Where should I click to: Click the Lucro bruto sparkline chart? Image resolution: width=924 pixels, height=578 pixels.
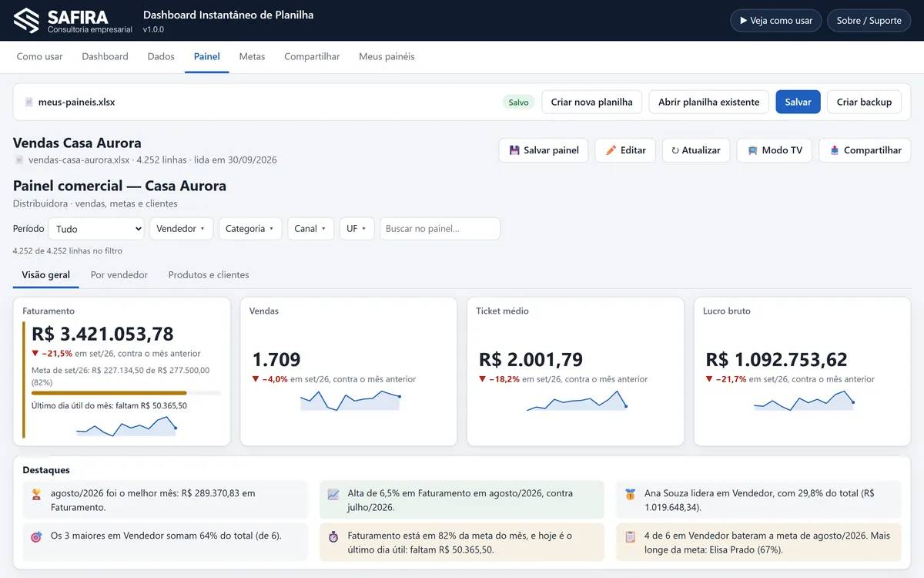click(x=804, y=401)
